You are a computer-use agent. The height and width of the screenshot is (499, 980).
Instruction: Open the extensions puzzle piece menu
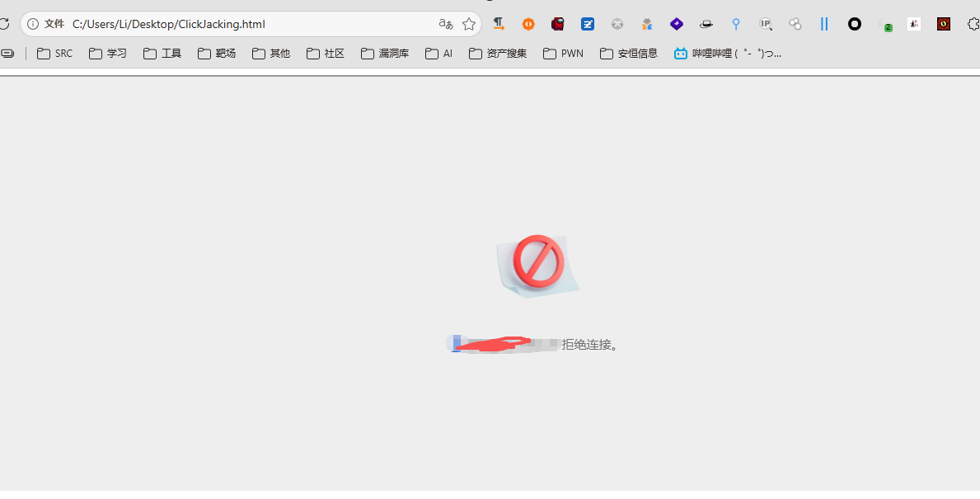973,25
